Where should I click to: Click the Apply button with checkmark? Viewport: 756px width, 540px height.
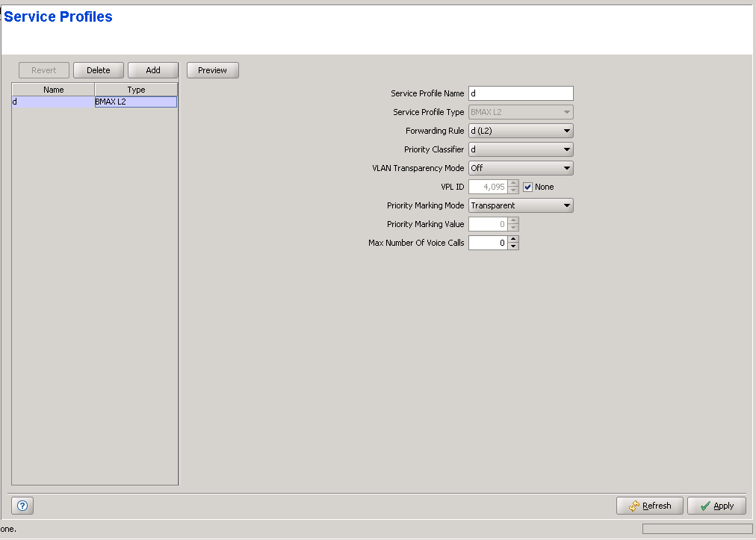[x=716, y=506]
